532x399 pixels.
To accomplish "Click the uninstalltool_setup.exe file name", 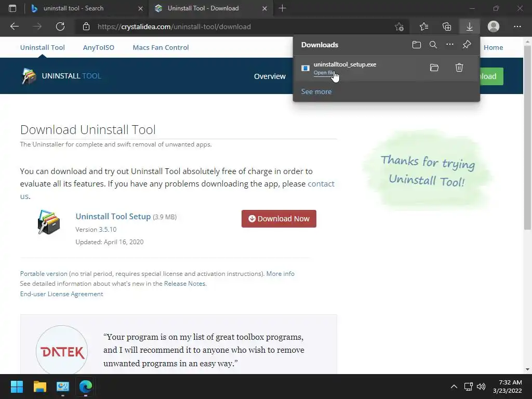I will [345, 64].
